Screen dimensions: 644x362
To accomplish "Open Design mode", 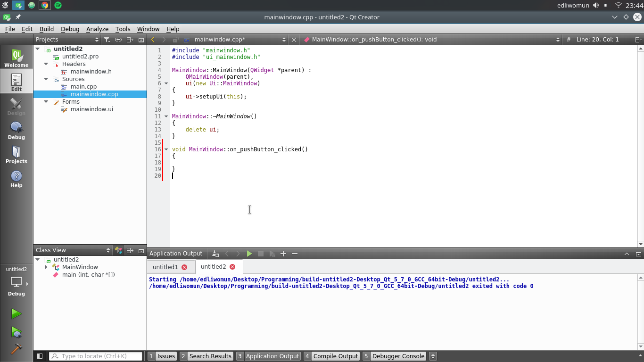I will click(x=17, y=106).
